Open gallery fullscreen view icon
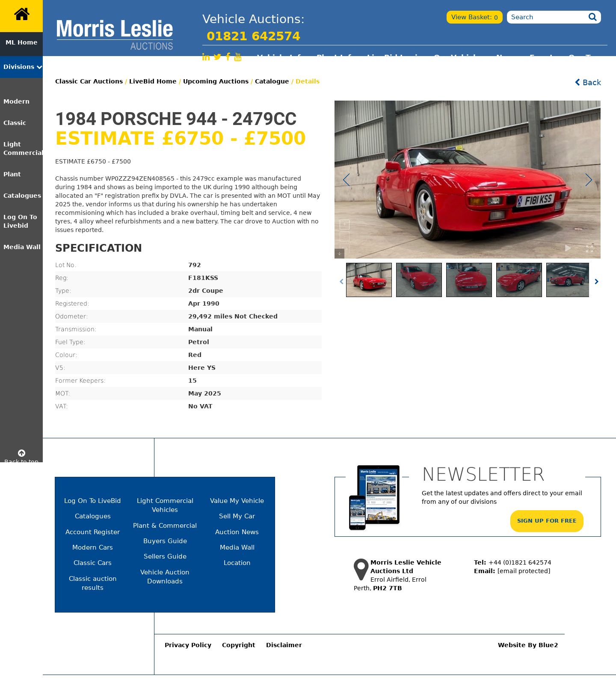The width and height of the screenshot is (616, 681). point(589,248)
